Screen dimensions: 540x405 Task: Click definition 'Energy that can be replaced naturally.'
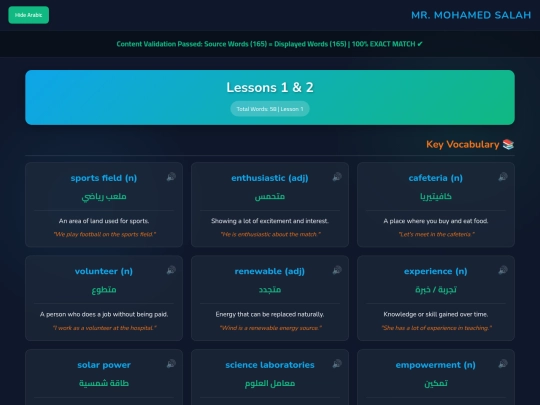270,314
